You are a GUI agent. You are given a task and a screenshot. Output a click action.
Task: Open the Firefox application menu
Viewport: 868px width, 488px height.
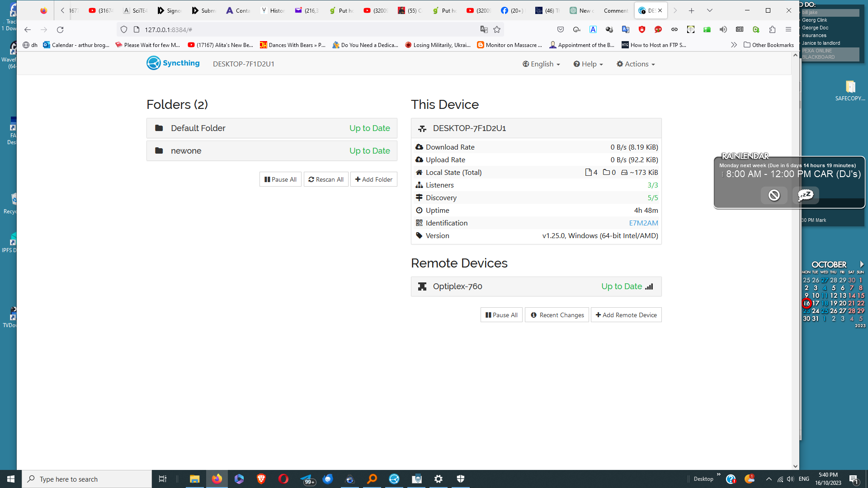788,30
